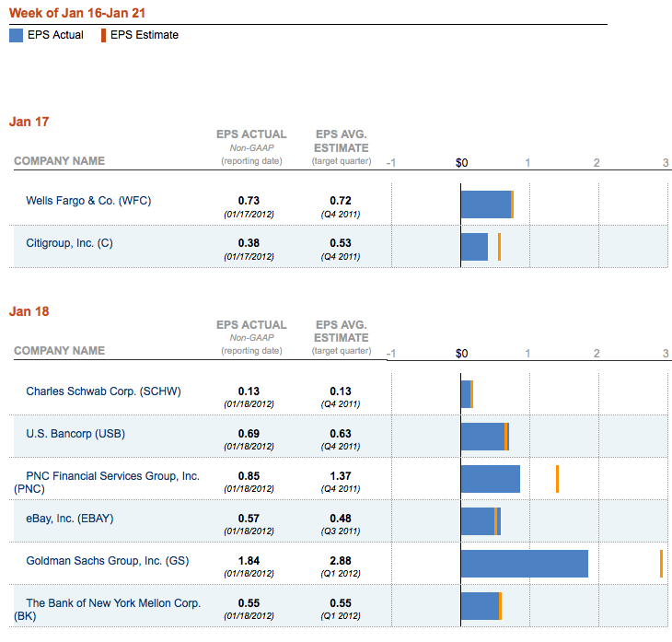Viewport: 672px width, 642px height.
Task: Click the U.S. Bancorp blue EPS bar
Action: point(485,437)
